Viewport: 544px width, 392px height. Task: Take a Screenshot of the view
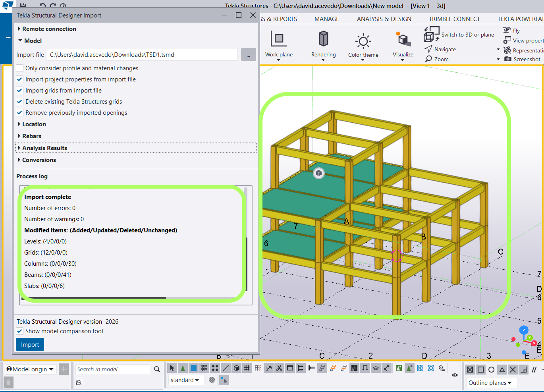tap(522, 59)
